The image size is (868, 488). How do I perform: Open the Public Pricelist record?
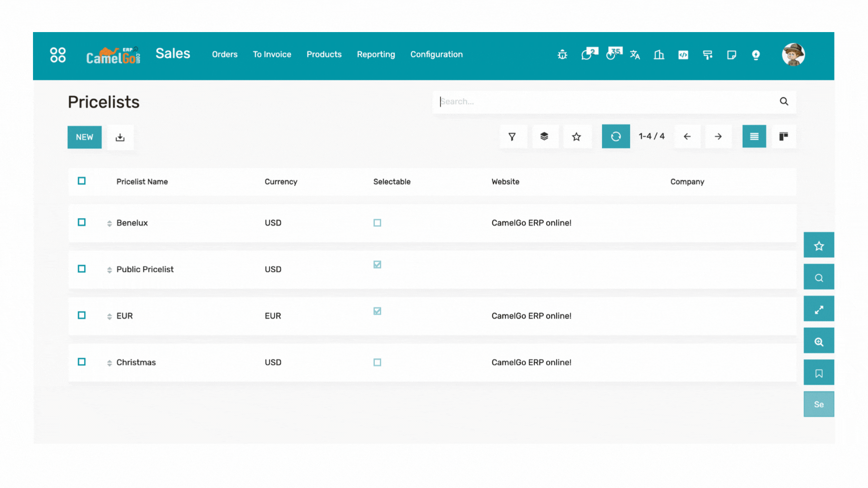[x=145, y=269]
